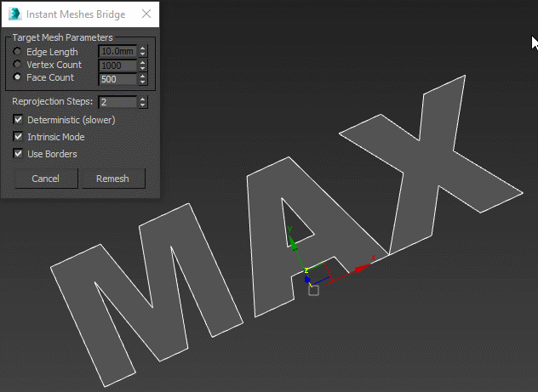This screenshot has width=538, height=392.
Task: Click the Vertex Count spinner arrows
Action: pos(142,65)
